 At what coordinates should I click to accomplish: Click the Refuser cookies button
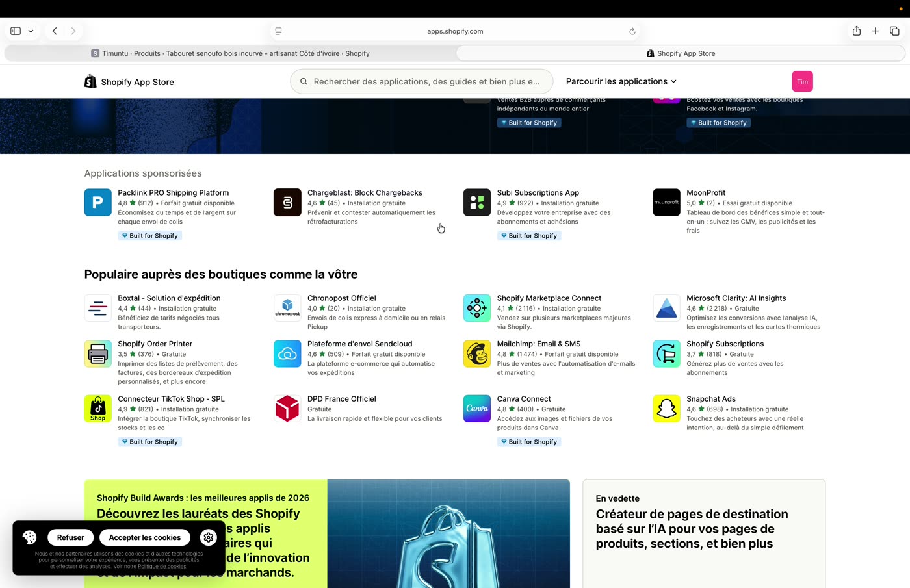coord(70,537)
